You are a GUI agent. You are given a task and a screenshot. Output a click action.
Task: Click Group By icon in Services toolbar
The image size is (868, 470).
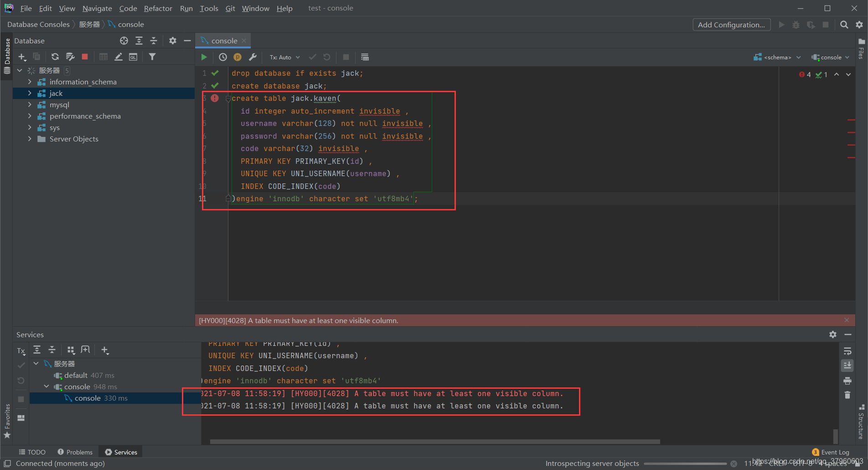(71, 350)
